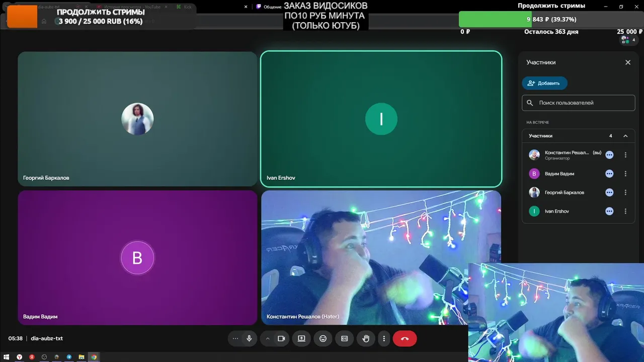Open Google Chrome from the taskbar
Viewport: 644px width, 362px height.
[x=94, y=357]
